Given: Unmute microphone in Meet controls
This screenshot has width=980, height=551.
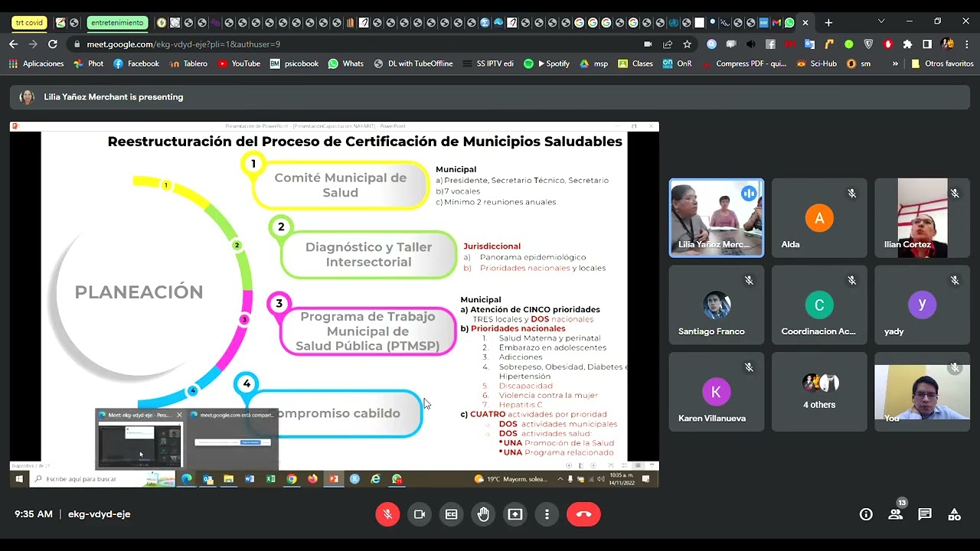Looking at the screenshot, I should [387, 514].
